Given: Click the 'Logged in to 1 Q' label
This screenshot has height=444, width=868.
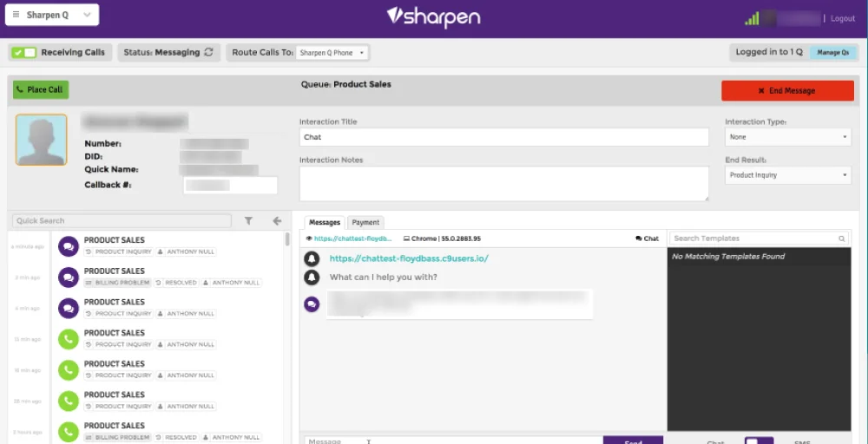Looking at the screenshot, I should [x=769, y=52].
